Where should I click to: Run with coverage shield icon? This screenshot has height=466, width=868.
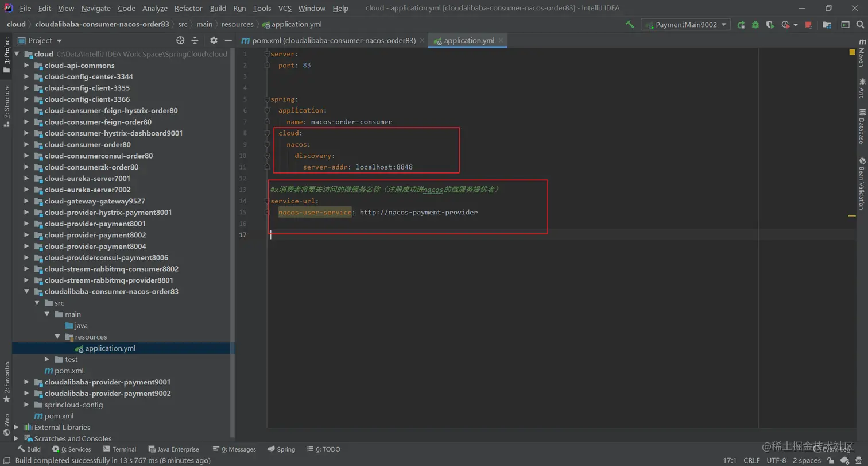770,25
